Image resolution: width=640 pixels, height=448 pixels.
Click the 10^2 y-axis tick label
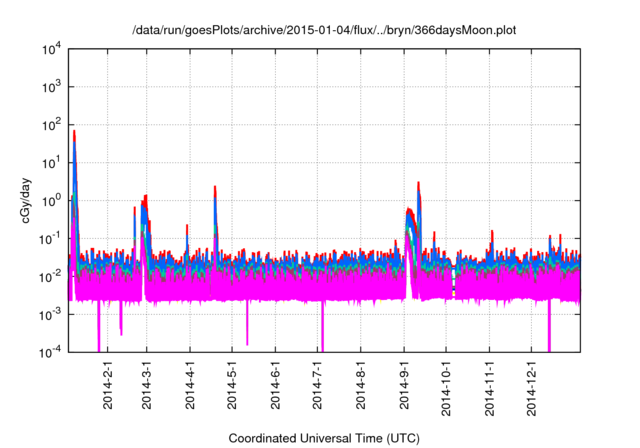[52, 125]
